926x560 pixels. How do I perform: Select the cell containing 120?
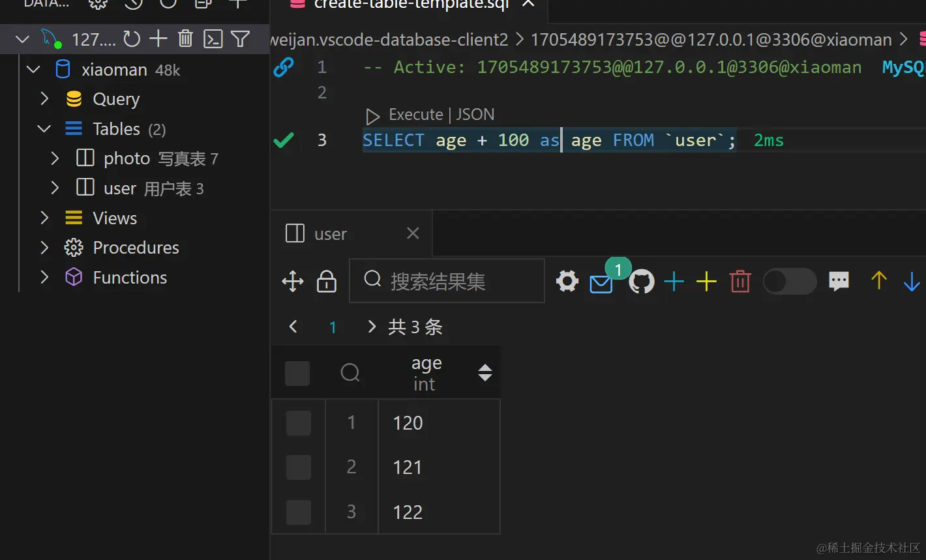tap(439, 423)
